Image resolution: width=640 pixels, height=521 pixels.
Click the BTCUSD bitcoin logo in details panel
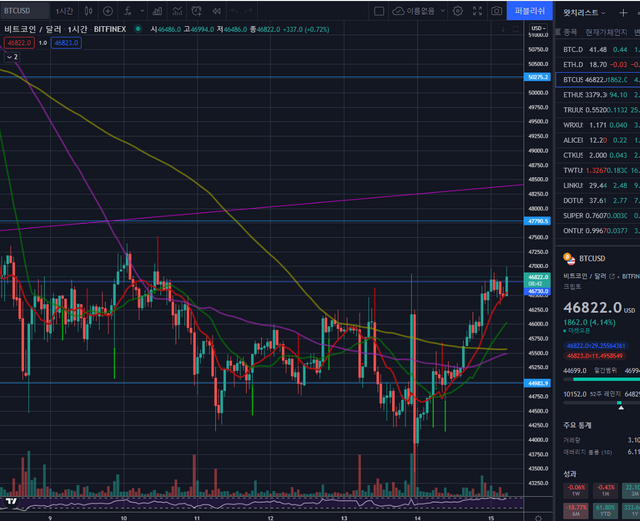click(569, 258)
